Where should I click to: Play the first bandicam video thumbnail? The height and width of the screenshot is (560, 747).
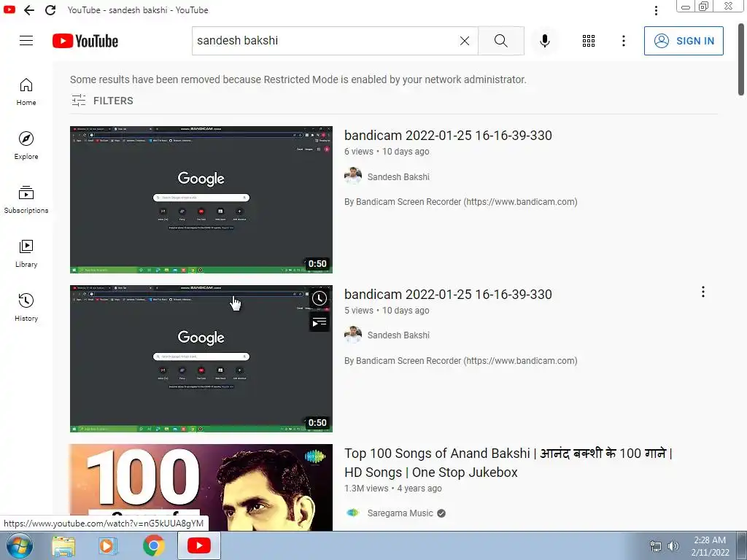click(x=201, y=200)
